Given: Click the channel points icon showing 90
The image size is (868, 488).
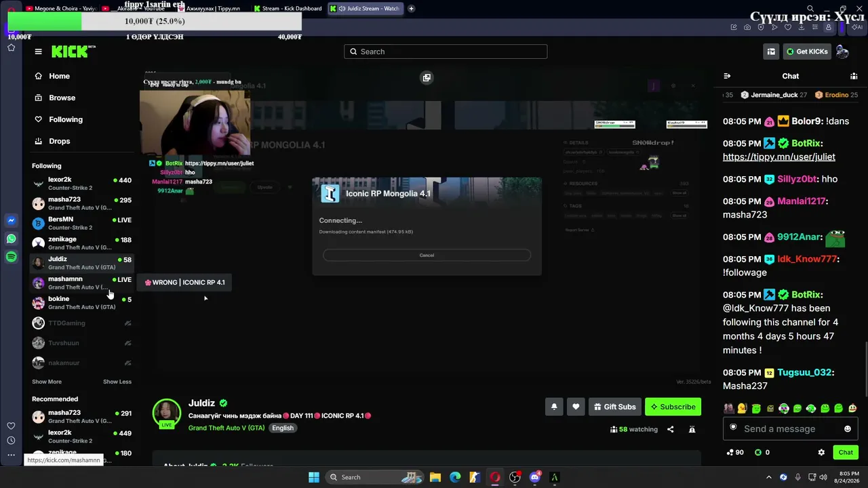Looking at the screenshot, I should [x=734, y=452].
